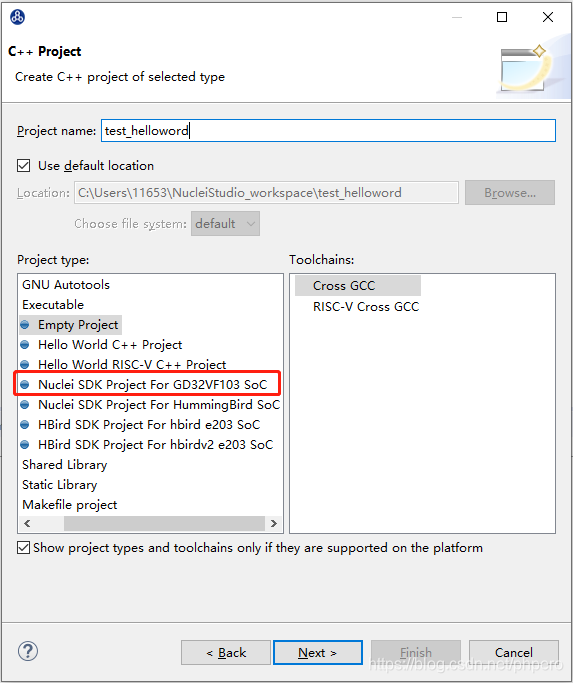Cancel the C++ Project wizard
The image size is (573, 683).
click(x=514, y=653)
